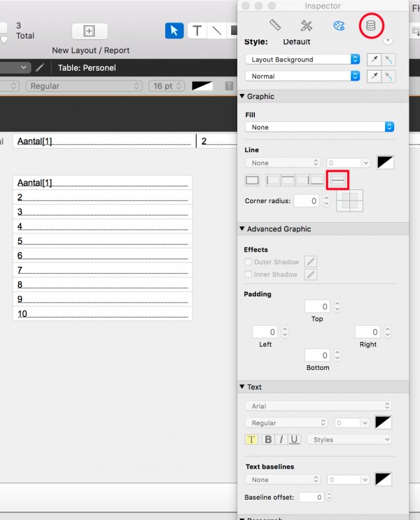Open the Data tab in the Inspector

(371, 25)
